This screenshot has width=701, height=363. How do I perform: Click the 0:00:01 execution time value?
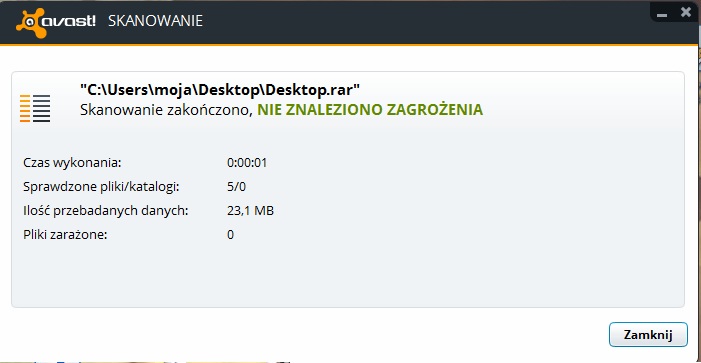[247, 163]
